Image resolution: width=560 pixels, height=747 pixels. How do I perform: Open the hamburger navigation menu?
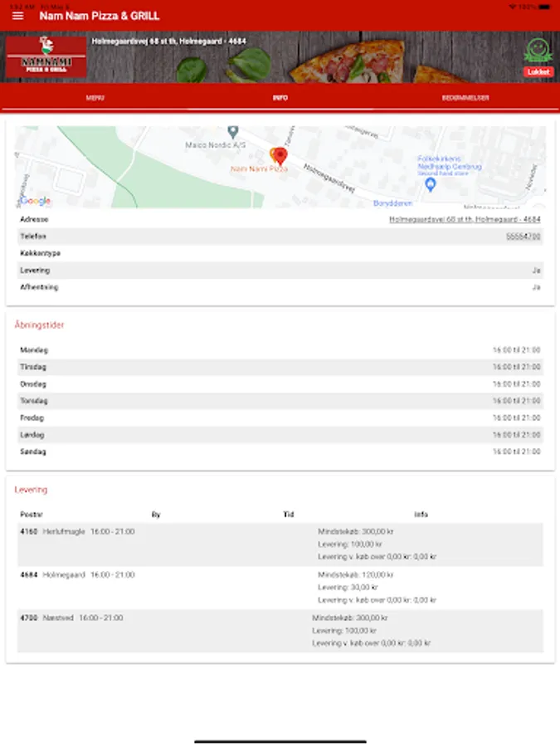point(17,16)
